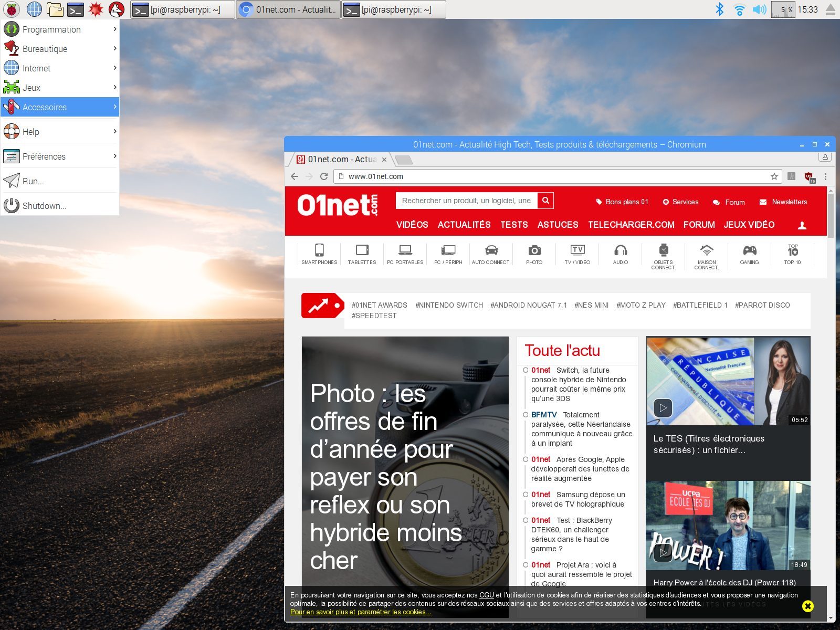Launch the terminal from taskbar launcher
The height and width of the screenshot is (630, 840).
point(75,9)
